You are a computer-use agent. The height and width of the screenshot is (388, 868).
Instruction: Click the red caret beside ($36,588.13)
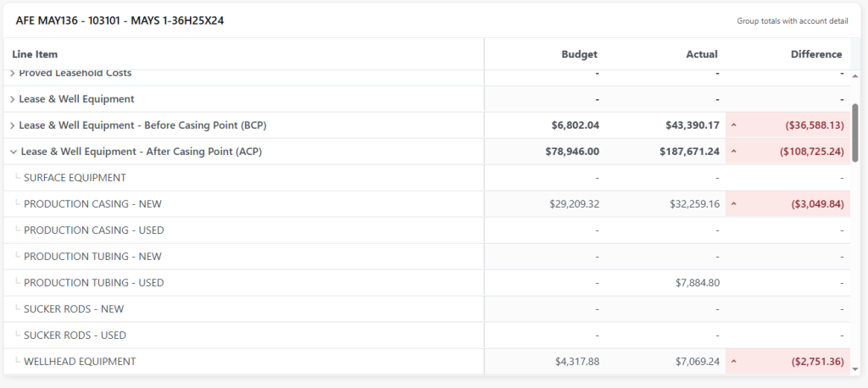tap(734, 125)
